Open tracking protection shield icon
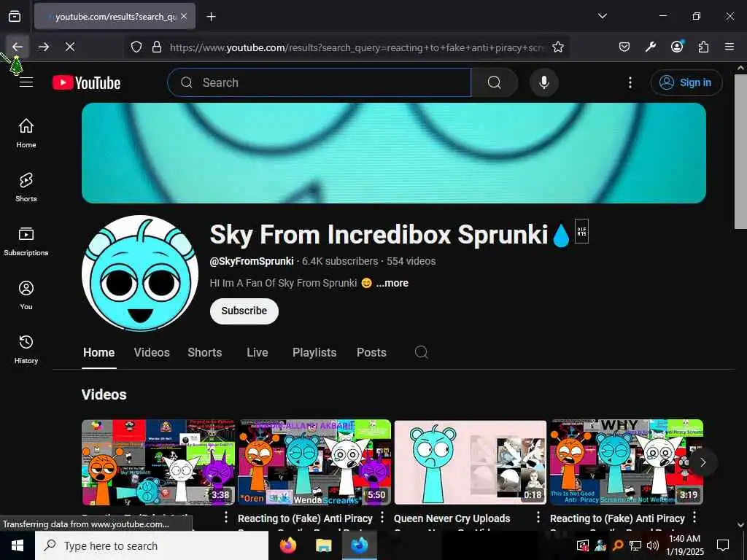The image size is (747, 560). pos(136,47)
